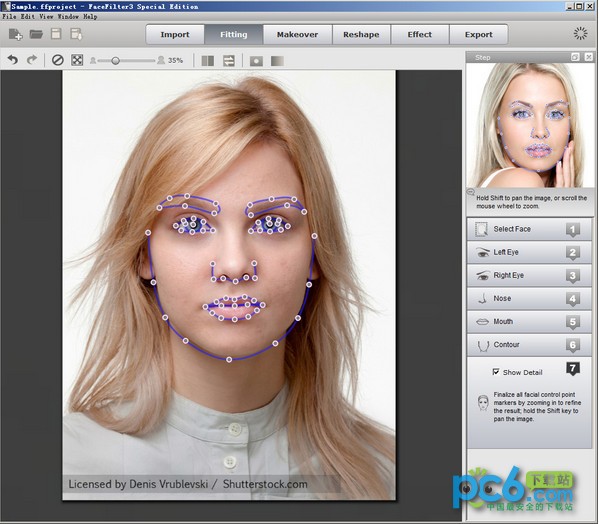The height and width of the screenshot is (524, 599).
Task: Select the Contour step
Action: pyautogui.click(x=529, y=344)
